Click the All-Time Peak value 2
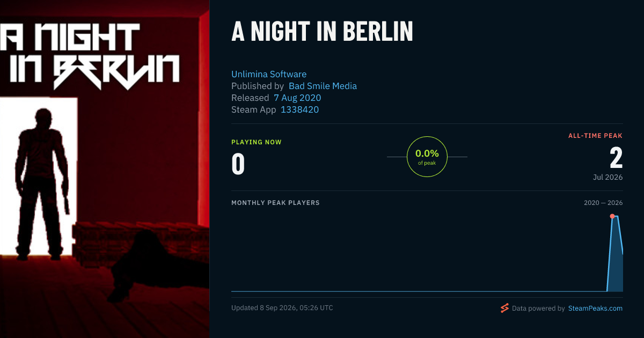 [616, 158]
